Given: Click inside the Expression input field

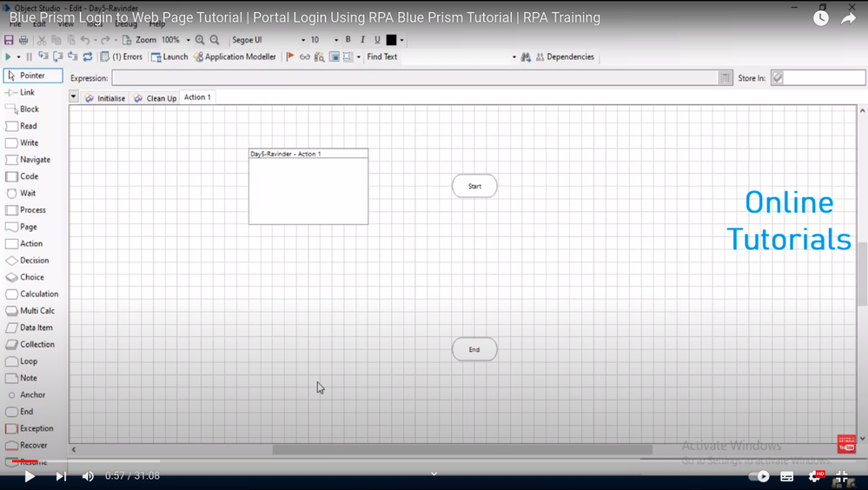Looking at the screenshot, I should pos(415,78).
